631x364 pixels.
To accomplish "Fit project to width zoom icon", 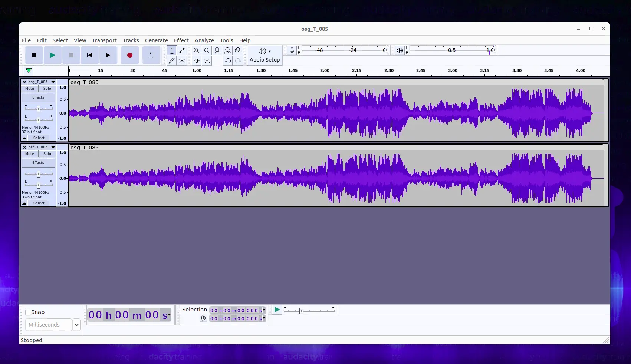I will [x=228, y=50].
